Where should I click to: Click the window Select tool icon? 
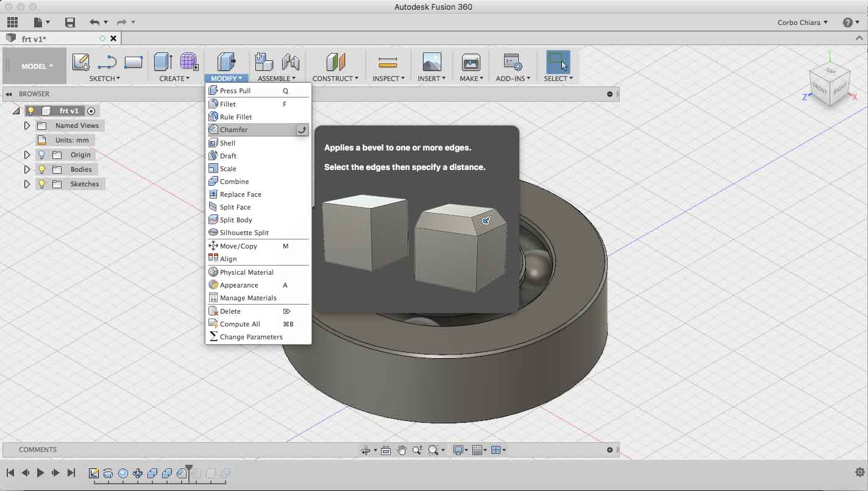point(557,62)
